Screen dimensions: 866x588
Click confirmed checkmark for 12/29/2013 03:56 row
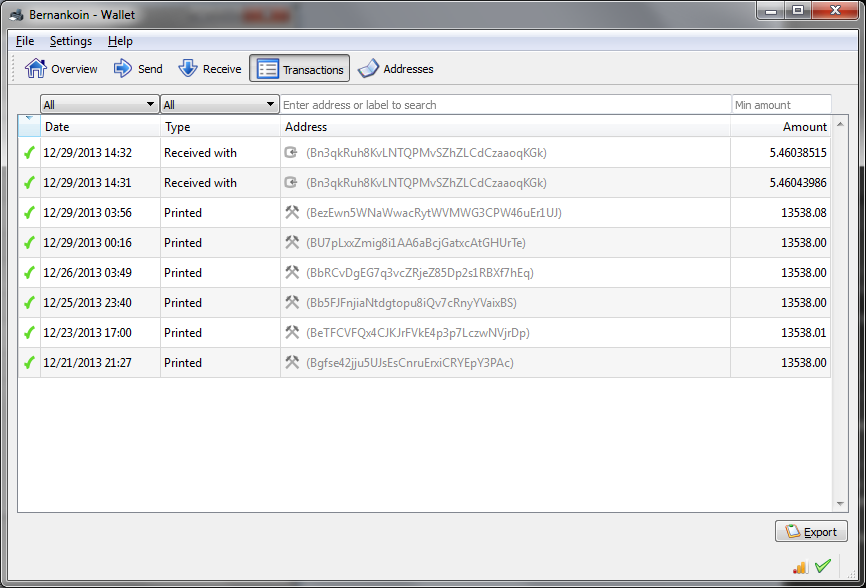click(29, 212)
